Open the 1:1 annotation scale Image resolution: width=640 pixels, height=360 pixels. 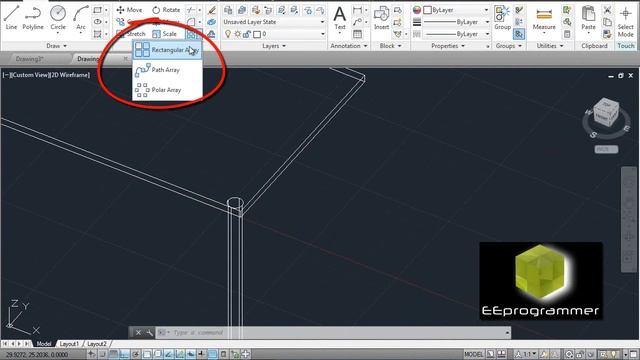(525, 354)
